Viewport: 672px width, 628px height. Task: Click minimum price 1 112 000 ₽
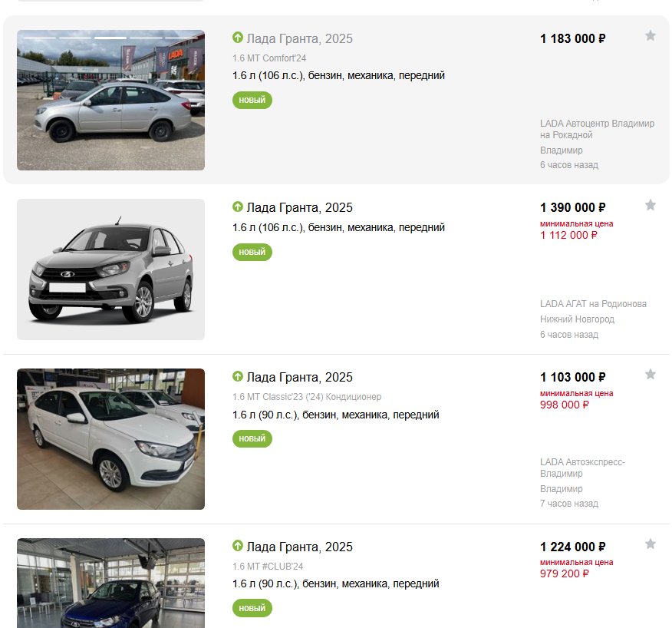tap(568, 235)
